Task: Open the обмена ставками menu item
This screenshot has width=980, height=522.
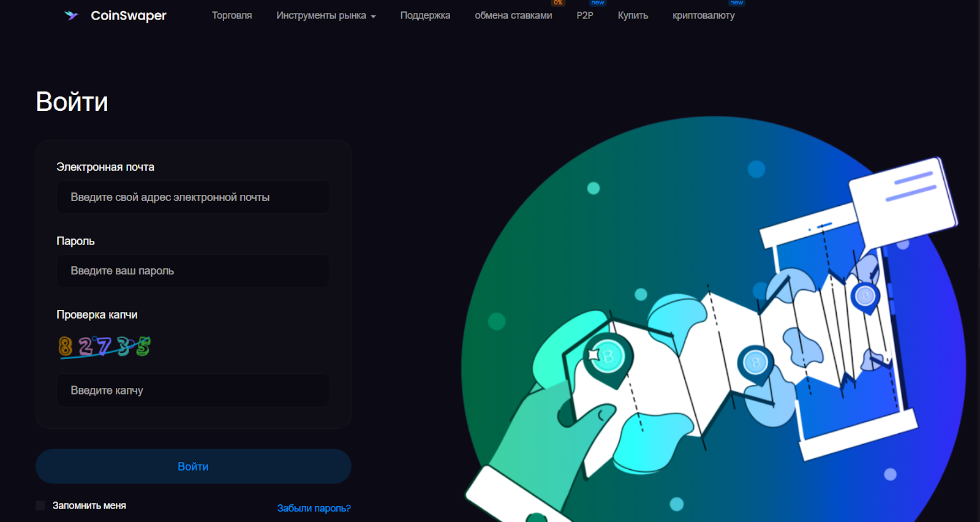Action: click(513, 15)
